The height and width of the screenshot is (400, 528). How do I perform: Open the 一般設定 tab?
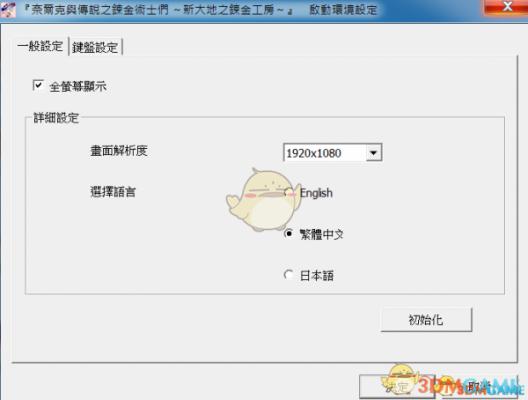[x=40, y=46]
